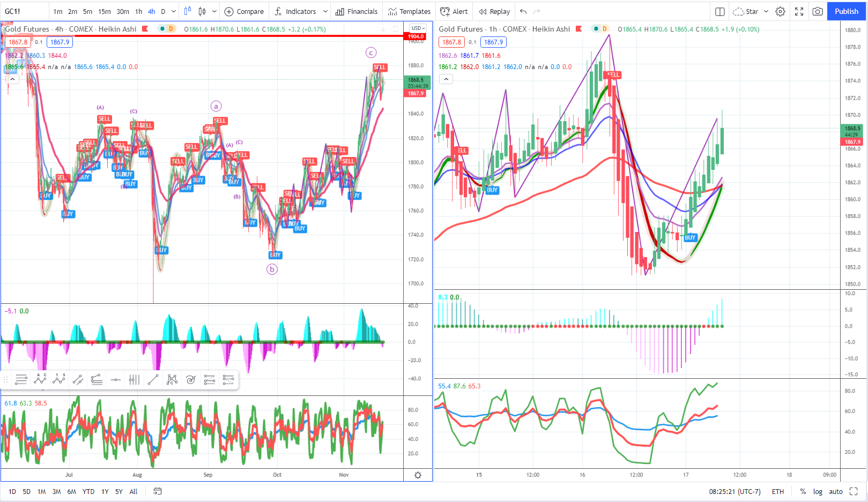Screen dimensions: 868x502
Task: Open the Financials panel
Action: click(357, 11)
